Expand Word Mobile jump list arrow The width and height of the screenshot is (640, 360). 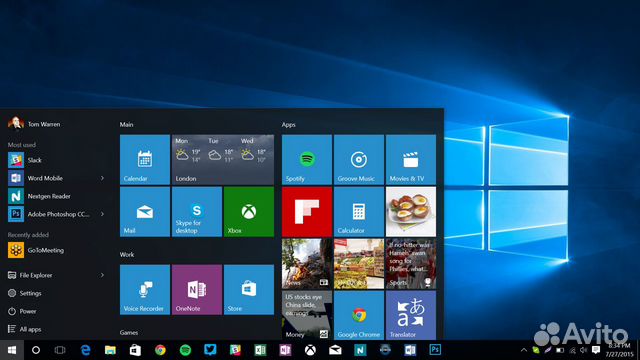[x=102, y=178]
